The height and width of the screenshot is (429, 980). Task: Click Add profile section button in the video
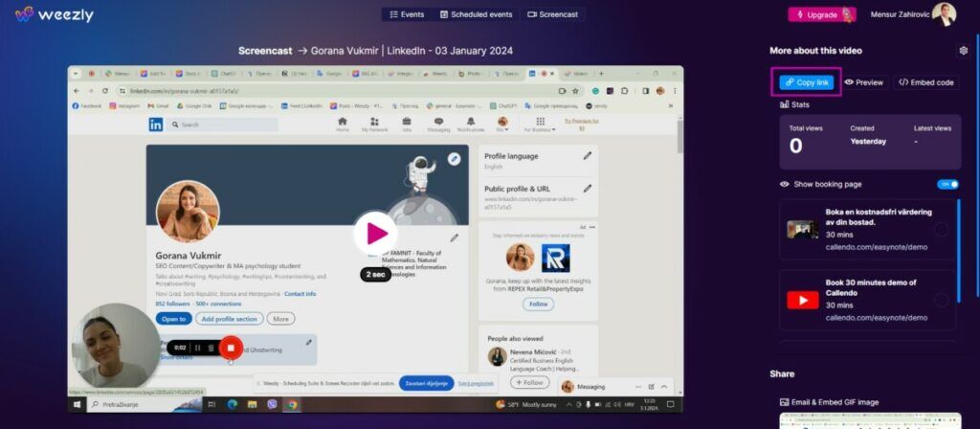(x=230, y=319)
